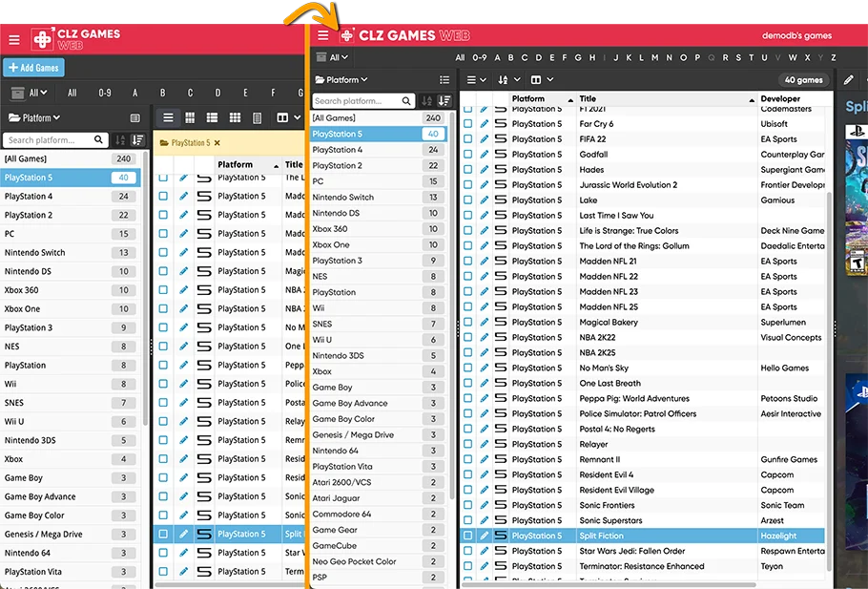Viewport: 868px width, 589px height.
Task: Check the Jurassic World Evolution 2 row checkbox
Action: coord(467,184)
